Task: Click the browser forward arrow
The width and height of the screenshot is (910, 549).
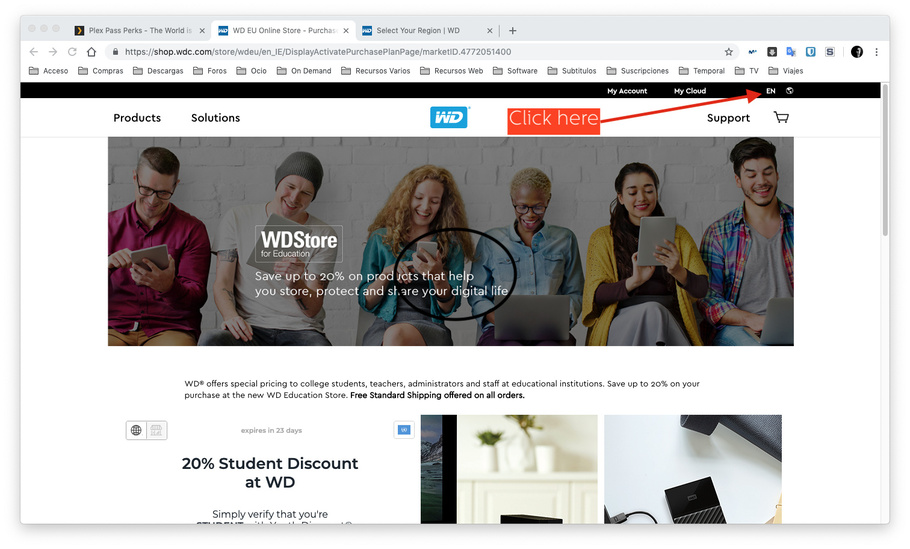Action: click(x=53, y=52)
